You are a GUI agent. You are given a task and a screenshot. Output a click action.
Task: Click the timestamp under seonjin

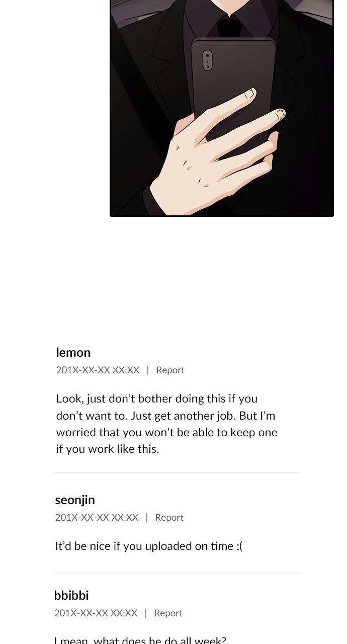(x=97, y=518)
